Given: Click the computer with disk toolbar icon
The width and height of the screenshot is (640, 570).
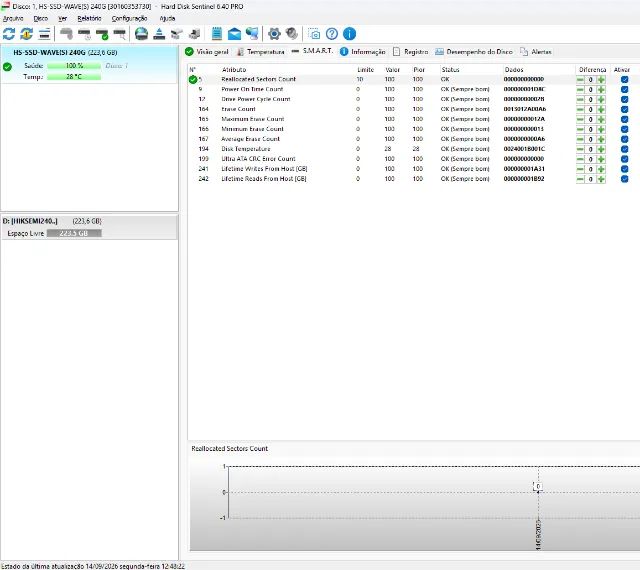Looking at the screenshot, I should click(195, 34).
